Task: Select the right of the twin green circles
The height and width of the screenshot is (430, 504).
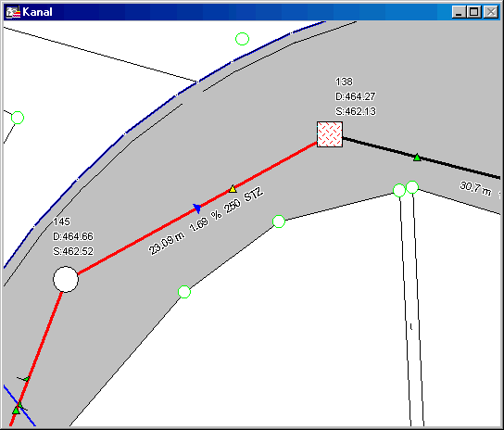Action: 412,187
